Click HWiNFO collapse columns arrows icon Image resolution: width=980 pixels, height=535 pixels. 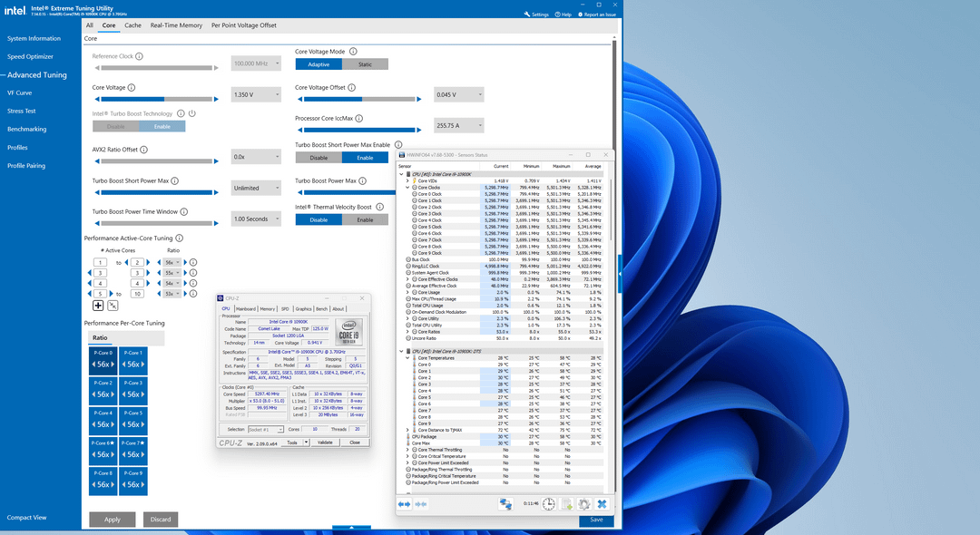421,504
